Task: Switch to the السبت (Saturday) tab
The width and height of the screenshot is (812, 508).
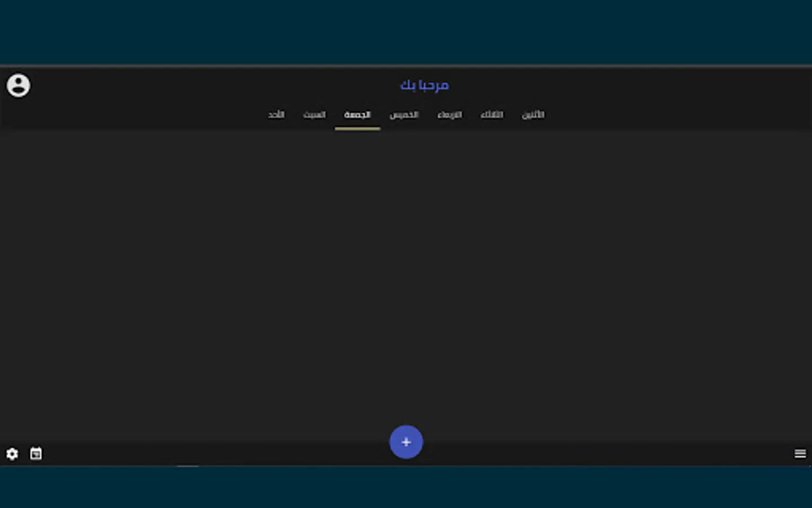Action: coord(314,115)
